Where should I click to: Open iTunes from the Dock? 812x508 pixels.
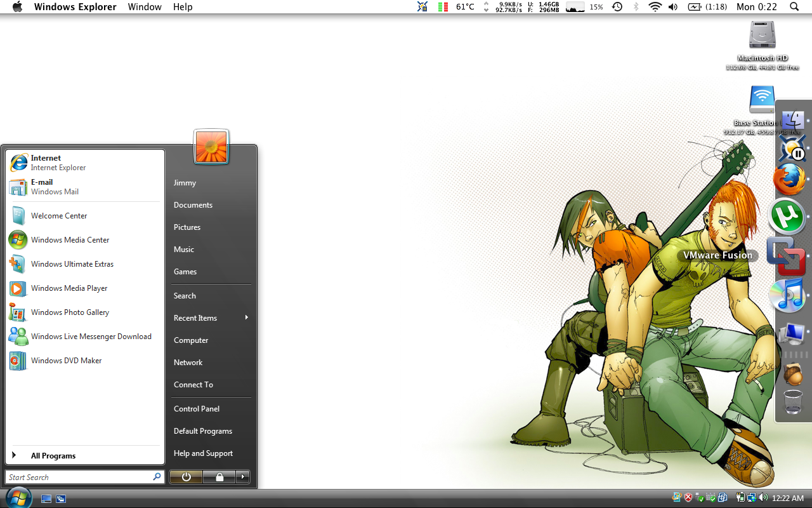coord(787,295)
